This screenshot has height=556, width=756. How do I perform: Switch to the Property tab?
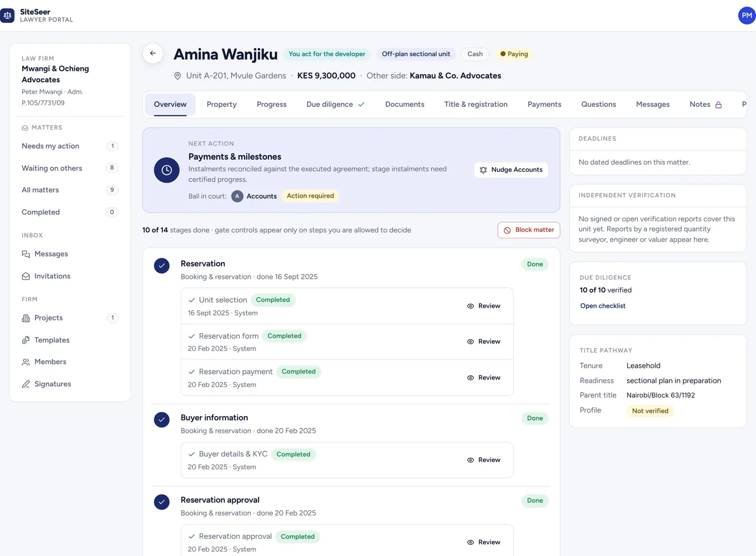(222, 104)
